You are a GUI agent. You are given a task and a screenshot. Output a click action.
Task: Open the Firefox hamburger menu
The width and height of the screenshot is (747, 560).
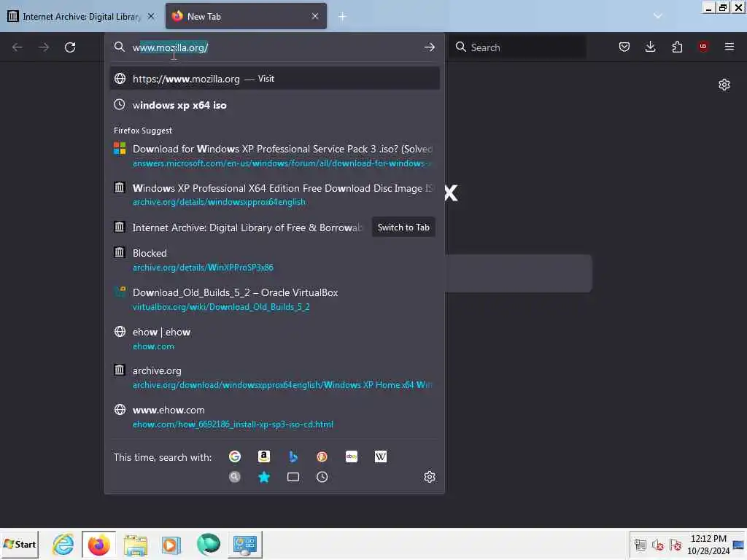click(x=729, y=47)
